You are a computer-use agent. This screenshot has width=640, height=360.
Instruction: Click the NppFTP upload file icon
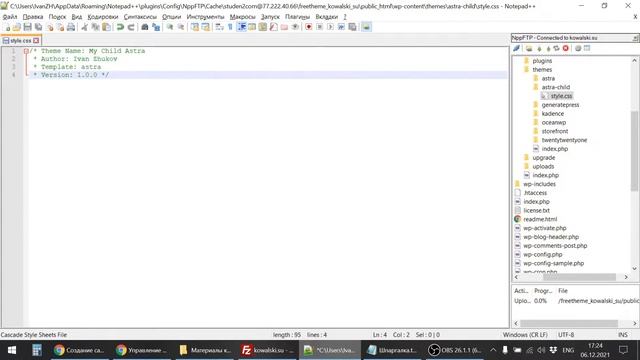tap(548, 48)
